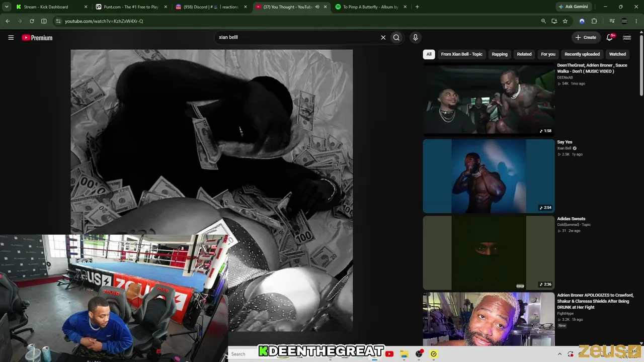Viewport: 644px width, 362px height.
Task: Select the Rapping filter chip
Action: 500,54
